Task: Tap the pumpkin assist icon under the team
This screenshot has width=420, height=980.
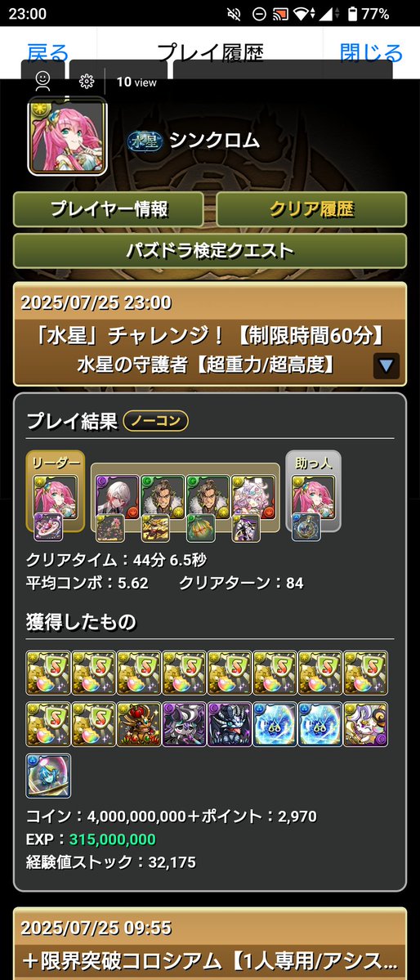Action: tap(201, 528)
